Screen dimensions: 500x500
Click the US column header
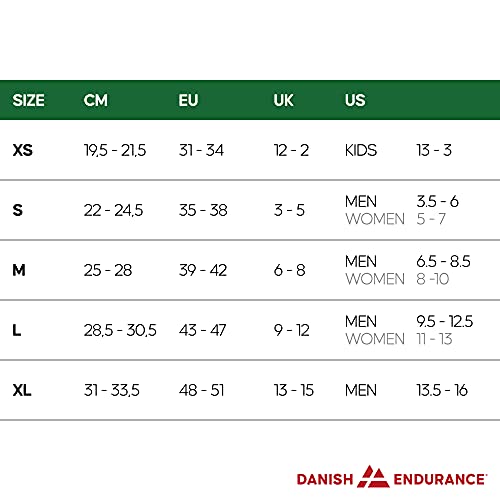point(355,100)
